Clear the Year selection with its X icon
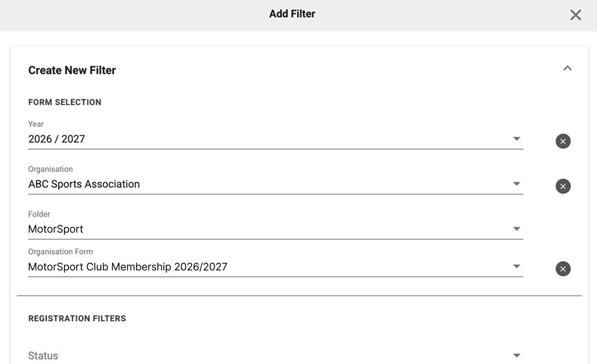This screenshot has width=597, height=364. [x=562, y=141]
